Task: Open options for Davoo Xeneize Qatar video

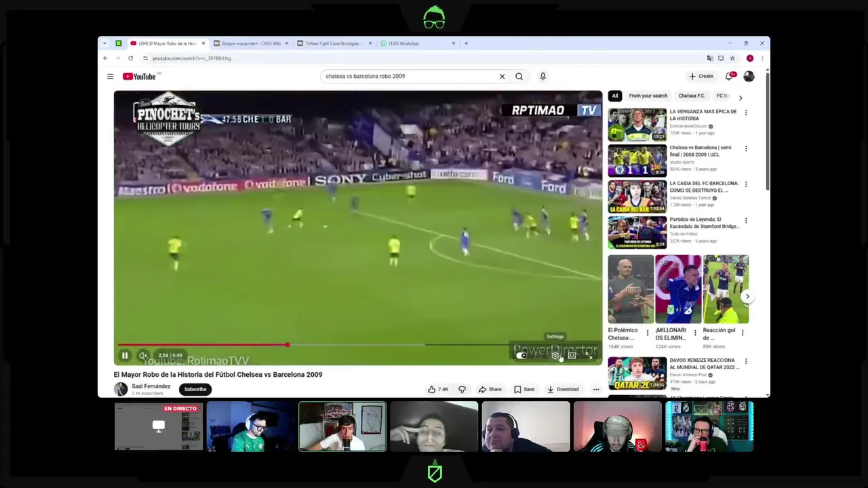Action: [746, 361]
